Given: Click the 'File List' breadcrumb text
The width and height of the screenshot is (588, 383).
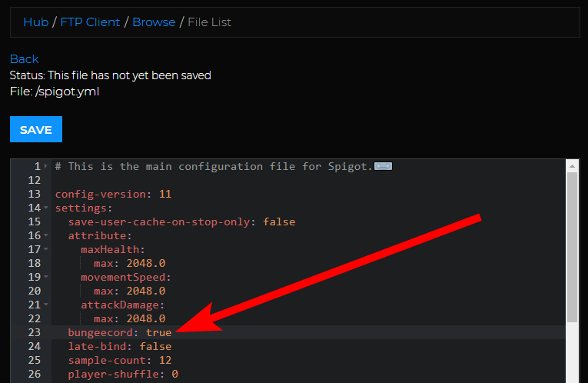Looking at the screenshot, I should coord(209,22).
